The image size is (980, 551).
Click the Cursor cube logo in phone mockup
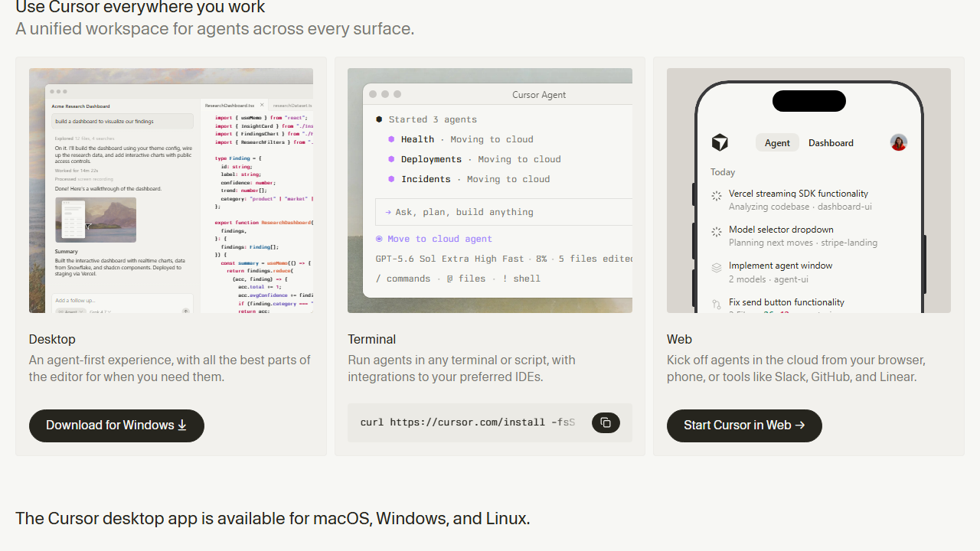point(720,142)
